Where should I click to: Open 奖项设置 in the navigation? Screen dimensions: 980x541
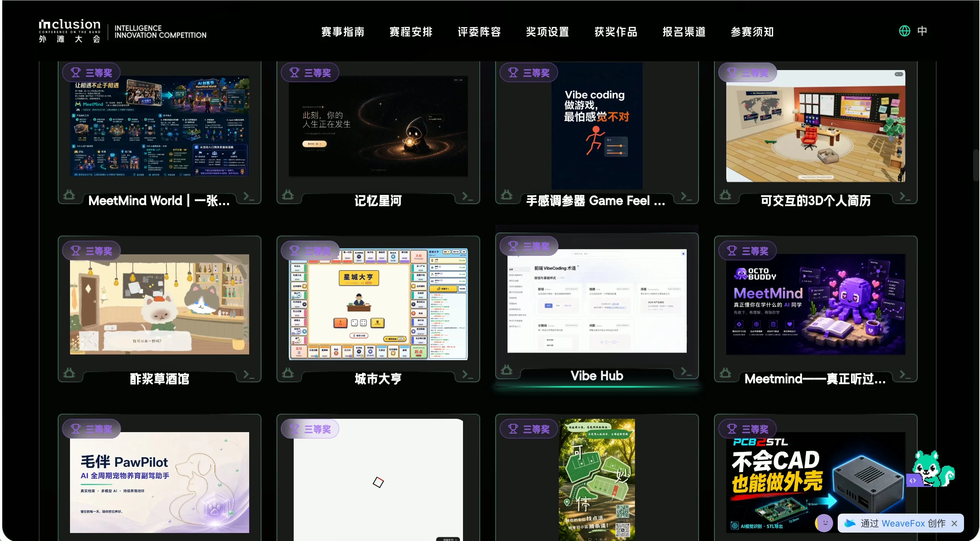(x=547, y=32)
